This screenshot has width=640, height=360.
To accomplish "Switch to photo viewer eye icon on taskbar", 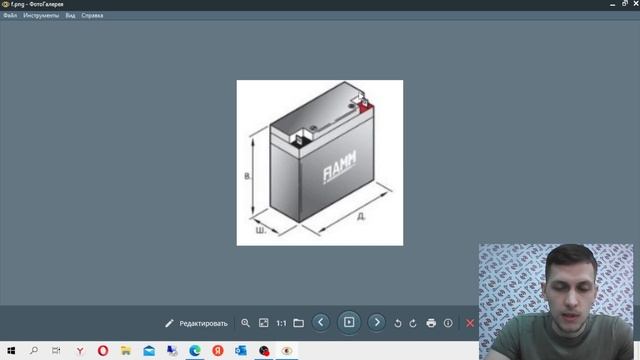I will tap(287, 351).
